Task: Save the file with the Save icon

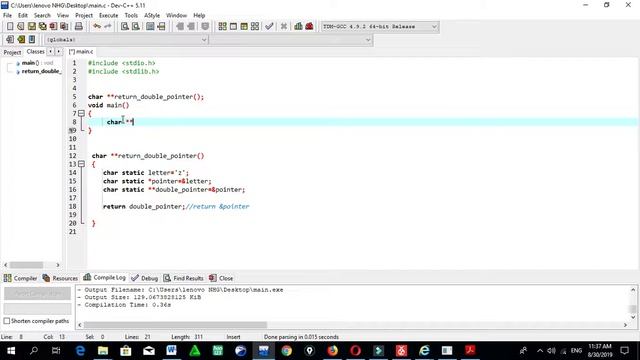Action: (x=31, y=27)
